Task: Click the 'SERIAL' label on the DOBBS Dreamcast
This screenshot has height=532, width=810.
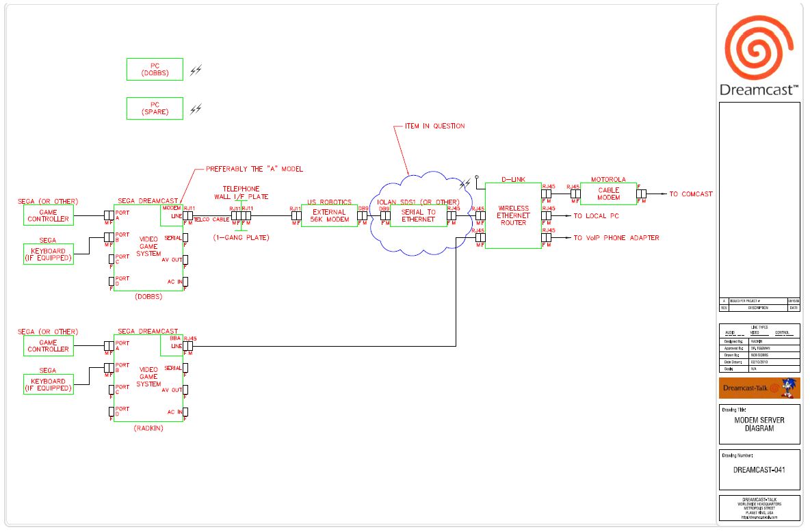Action: pos(173,238)
